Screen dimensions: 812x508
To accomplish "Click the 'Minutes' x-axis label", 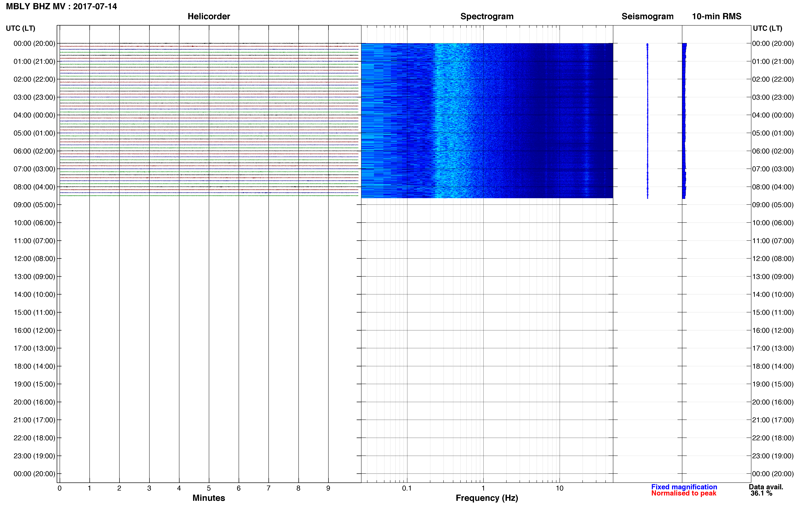I will tap(209, 498).
